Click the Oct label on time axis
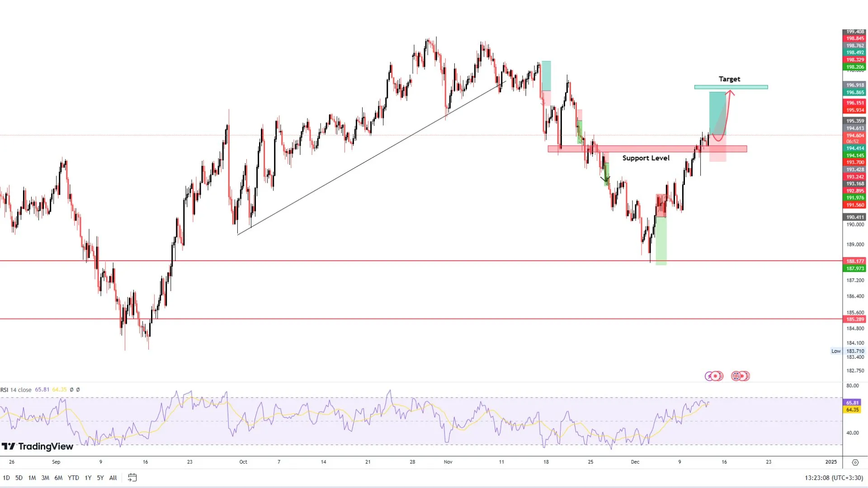 click(243, 462)
